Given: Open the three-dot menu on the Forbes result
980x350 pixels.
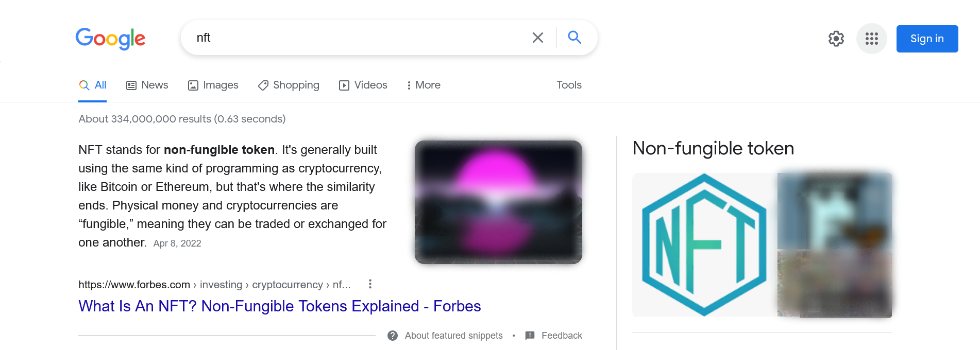Looking at the screenshot, I should 369,284.
